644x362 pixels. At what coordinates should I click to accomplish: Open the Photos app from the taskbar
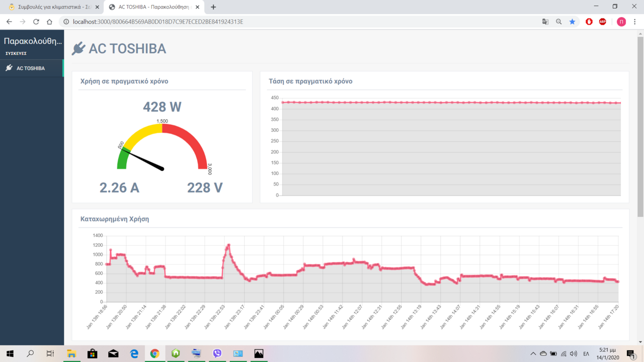(259, 353)
